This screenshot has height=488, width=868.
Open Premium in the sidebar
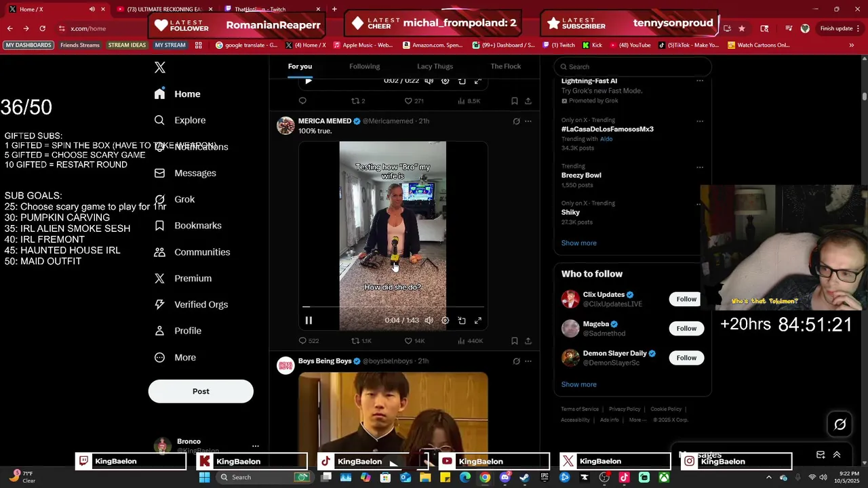tap(182, 279)
